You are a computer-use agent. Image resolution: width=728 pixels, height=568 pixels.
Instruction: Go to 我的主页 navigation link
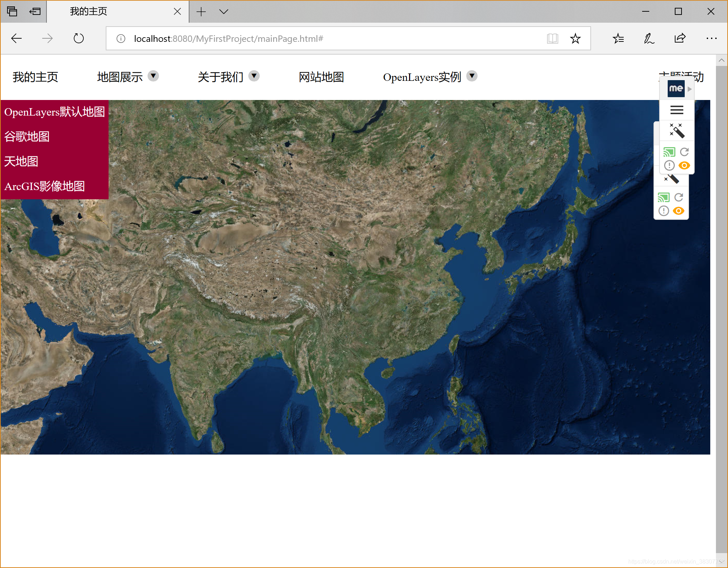click(35, 77)
